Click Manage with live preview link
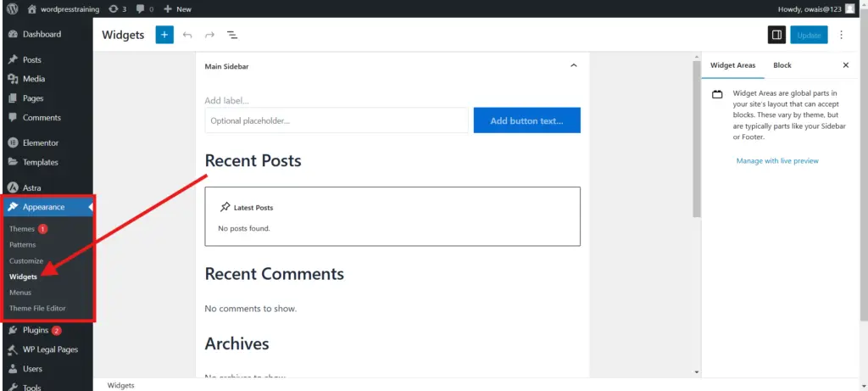This screenshot has width=868, height=391. tap(777, 160)
